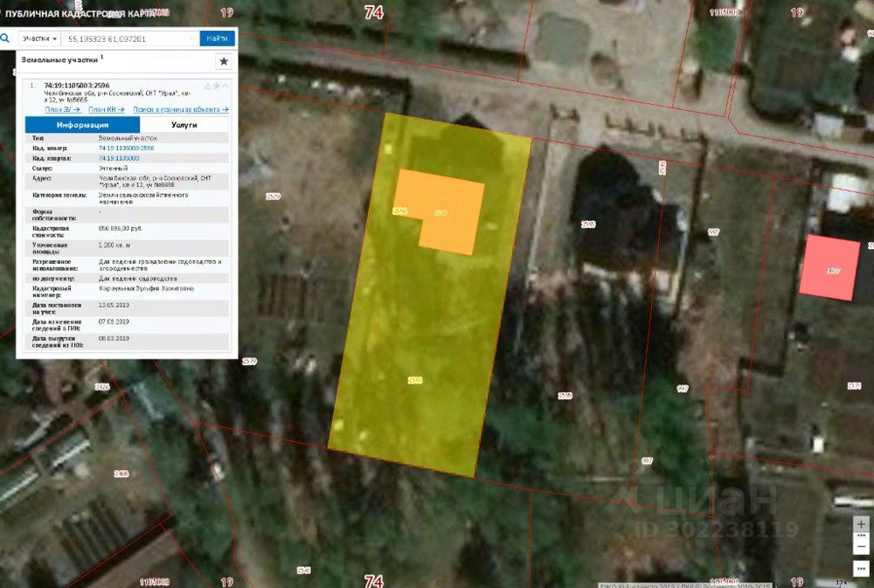
Task: Click the magnifier search icon
Action: [x=5, y=38]
